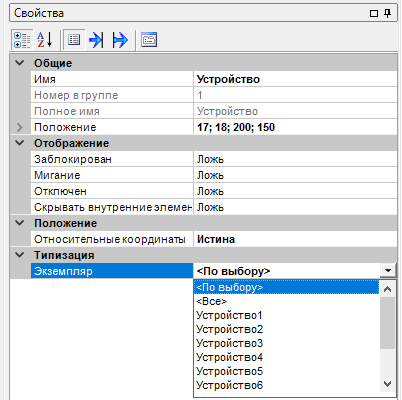This screenshot has height=400, width=402.
Task: Open the Экземпляр dropdown arrow
Action: pyautogui.click(x=388, y=271)
